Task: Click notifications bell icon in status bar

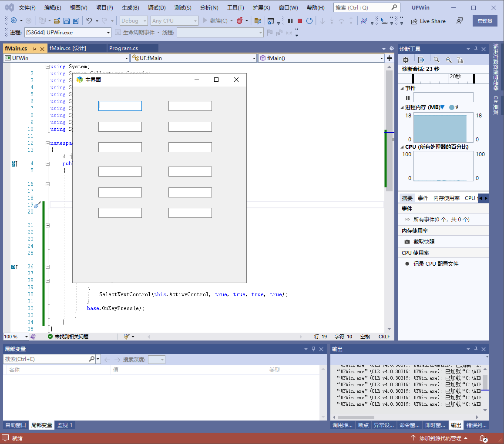Action: [483, 438]
